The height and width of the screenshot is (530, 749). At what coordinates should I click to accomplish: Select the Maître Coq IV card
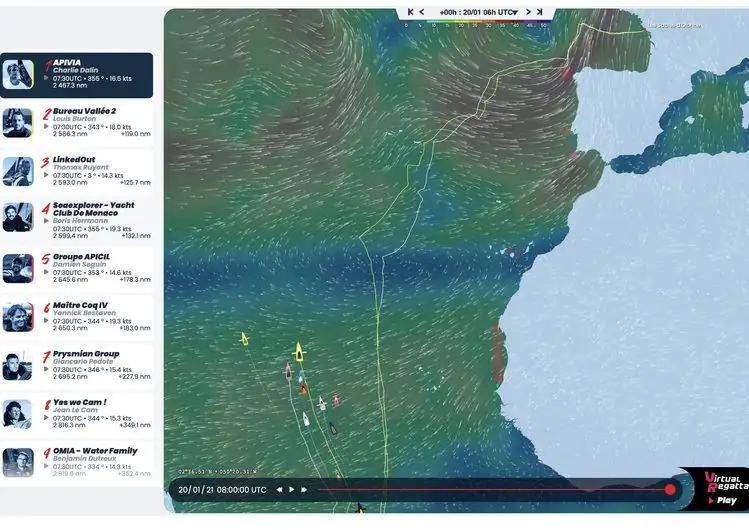click(x=76, y=318)
